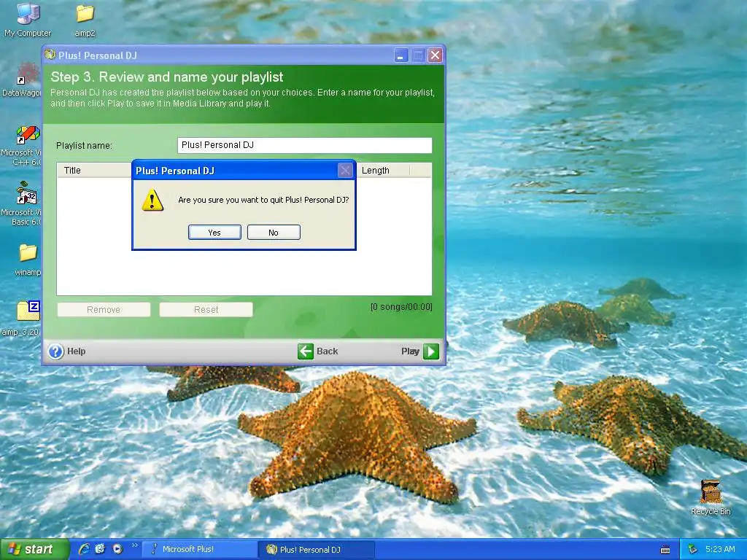Click the Play label

pos(410,351)
